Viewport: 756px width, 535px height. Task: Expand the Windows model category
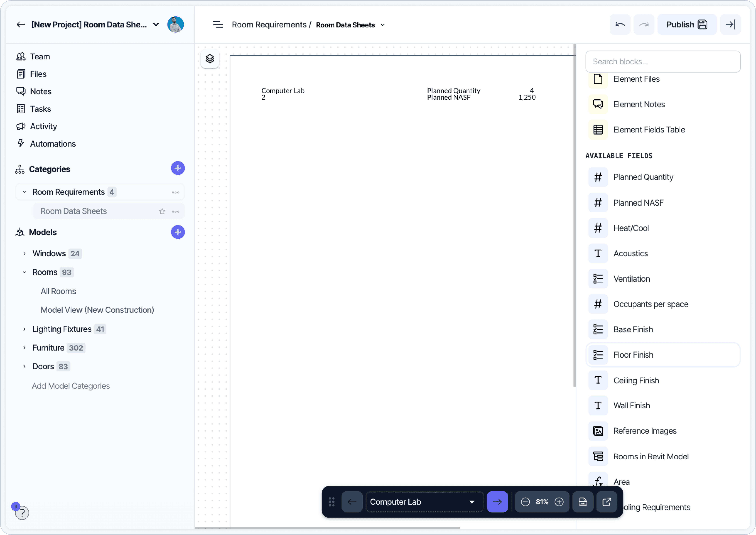pyautogui.click(x=24, y=253)
